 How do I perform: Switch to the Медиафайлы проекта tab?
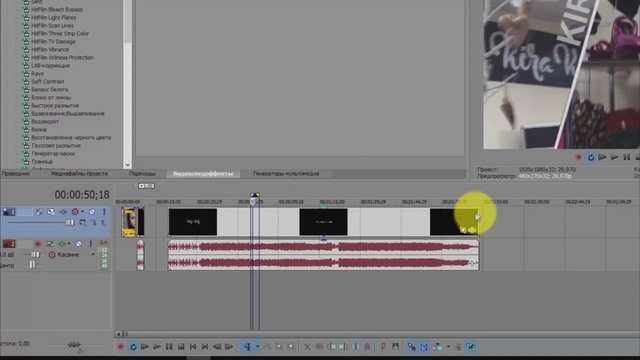(80, 174)
